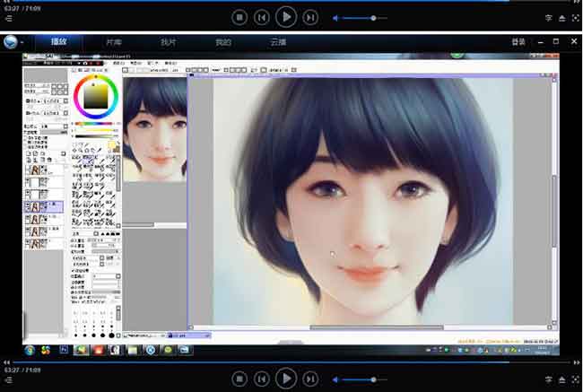
Task: Open subtitle settings (字) in upper bar
Action: click(548, 18)
